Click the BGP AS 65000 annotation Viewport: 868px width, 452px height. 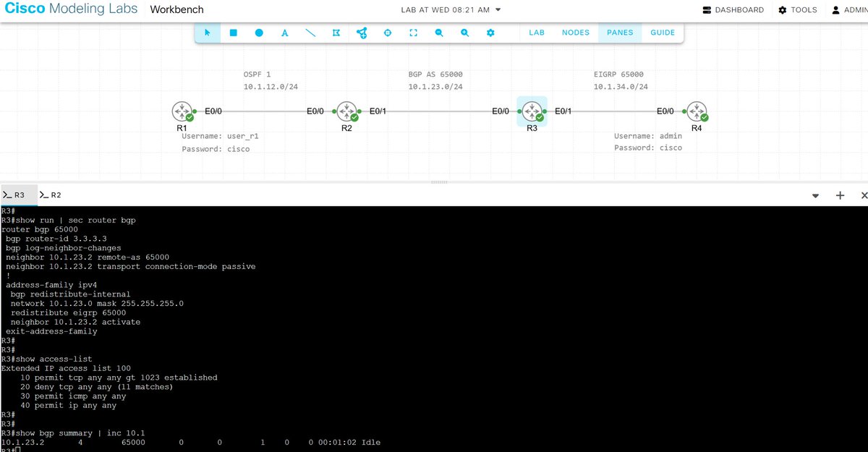tap(435, 74)
